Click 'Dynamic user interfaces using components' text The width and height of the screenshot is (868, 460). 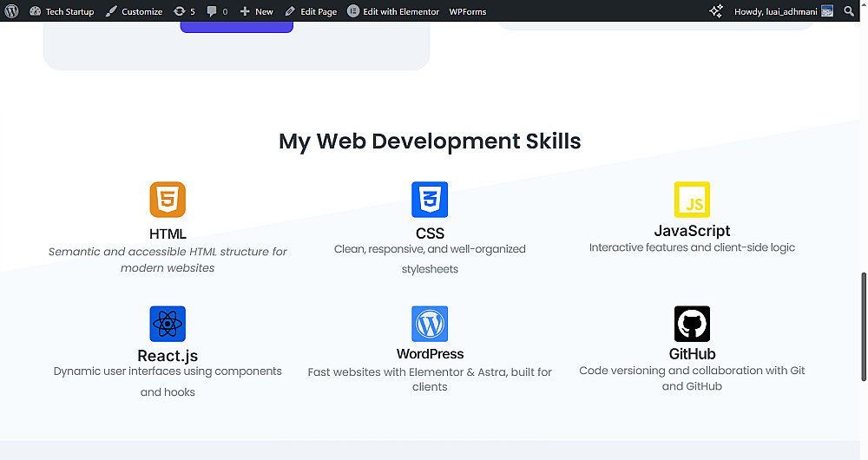click(x=168, y=381)
